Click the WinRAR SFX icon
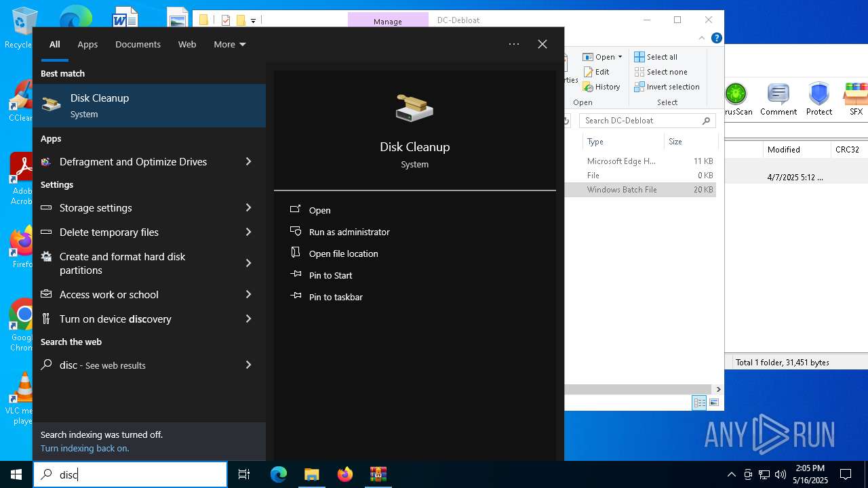 (x=856, y=100)
